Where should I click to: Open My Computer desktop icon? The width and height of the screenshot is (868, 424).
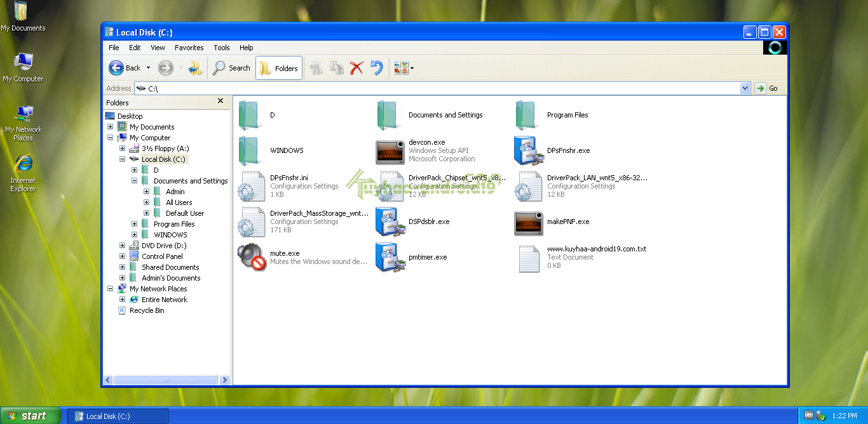tap(24, 67)
